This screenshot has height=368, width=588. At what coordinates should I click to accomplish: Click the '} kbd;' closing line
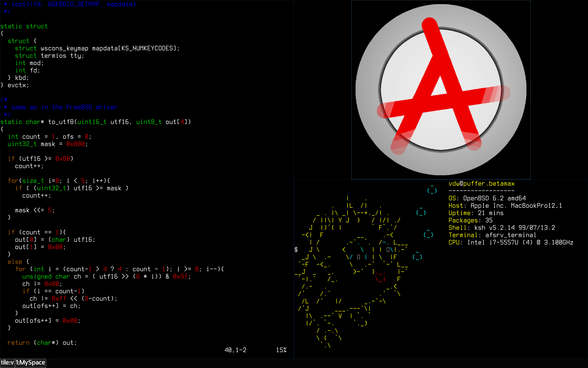18,78
